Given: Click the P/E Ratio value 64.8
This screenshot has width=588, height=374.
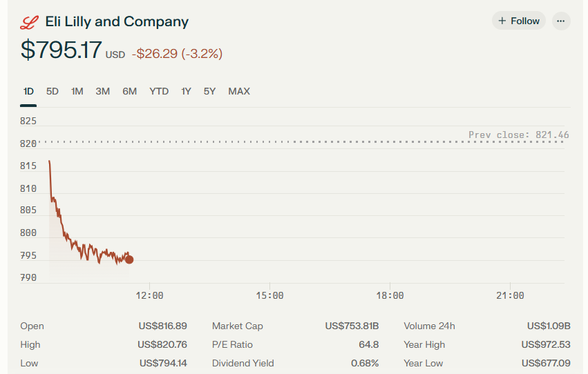Looking at the screenshot, I should point(369,344).
